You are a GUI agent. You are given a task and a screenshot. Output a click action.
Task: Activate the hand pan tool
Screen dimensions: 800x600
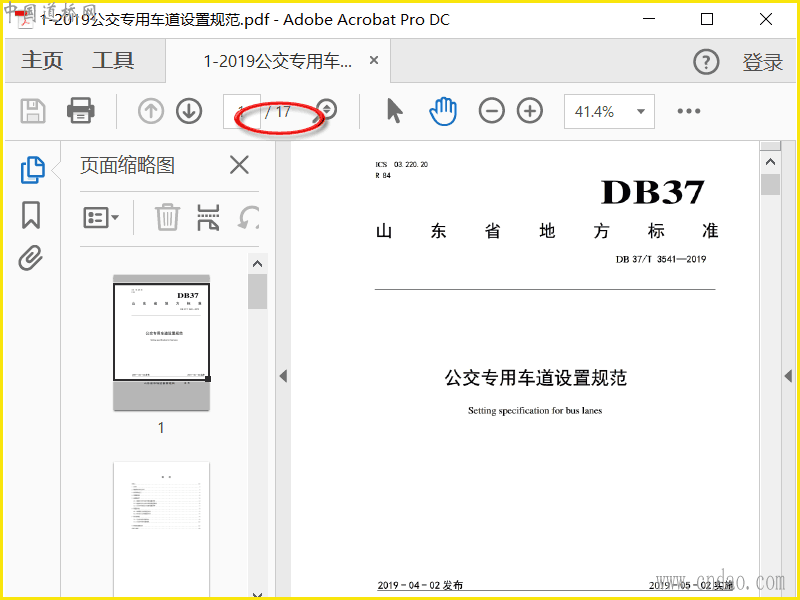(443, 111)
